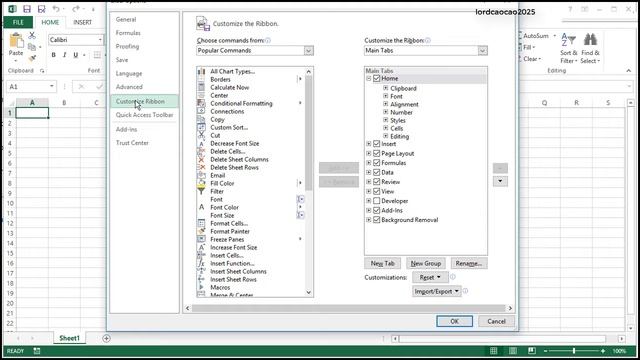This screenshot has width=640, height=360.
Task: Uncheck the Insert tab checkbox
Action: point(377,144)
